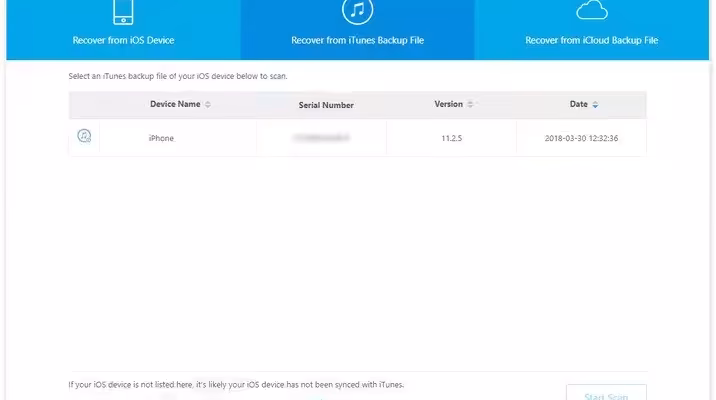Open the Recover from iOS Device tab
Screen dimensions: 716x400
coord(123,30)
